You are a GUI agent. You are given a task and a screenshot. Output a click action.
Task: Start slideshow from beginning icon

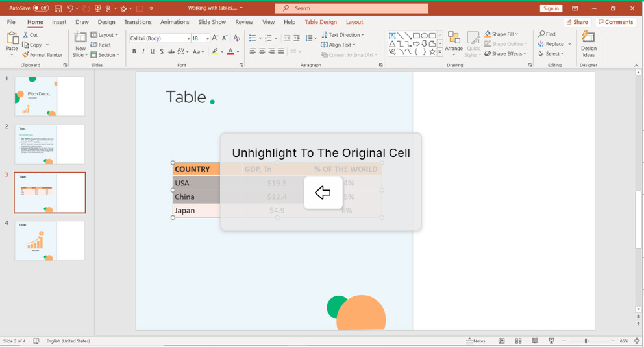click(x=97, y=8)
